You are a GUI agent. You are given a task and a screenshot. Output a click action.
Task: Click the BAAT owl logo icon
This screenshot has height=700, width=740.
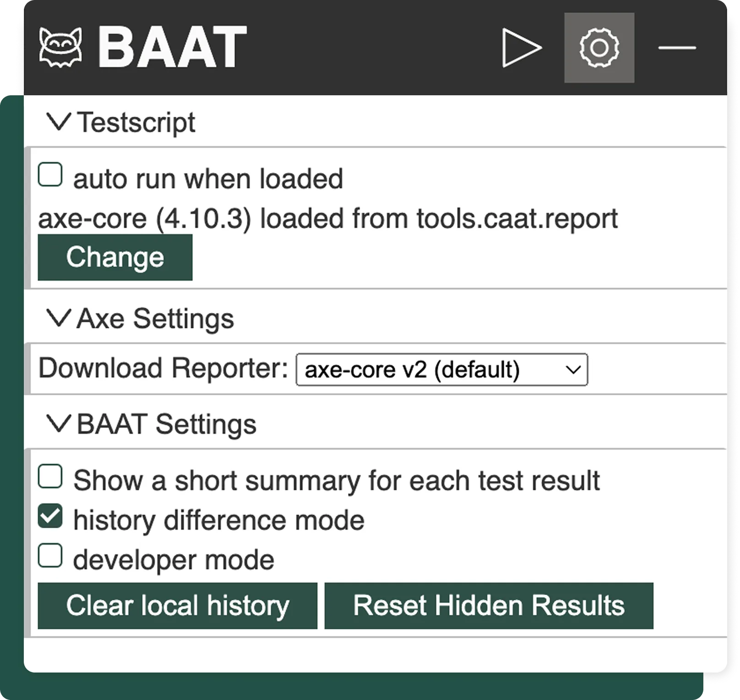click(x=61, y=48)
